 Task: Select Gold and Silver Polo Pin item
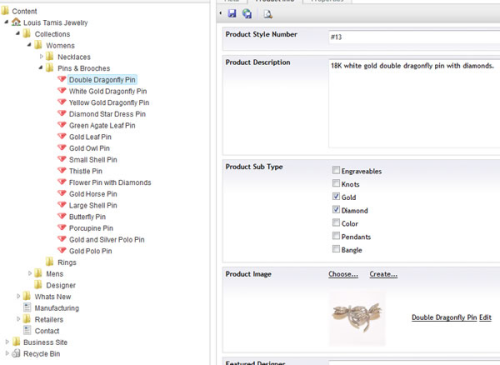click(x=107, y=240)
